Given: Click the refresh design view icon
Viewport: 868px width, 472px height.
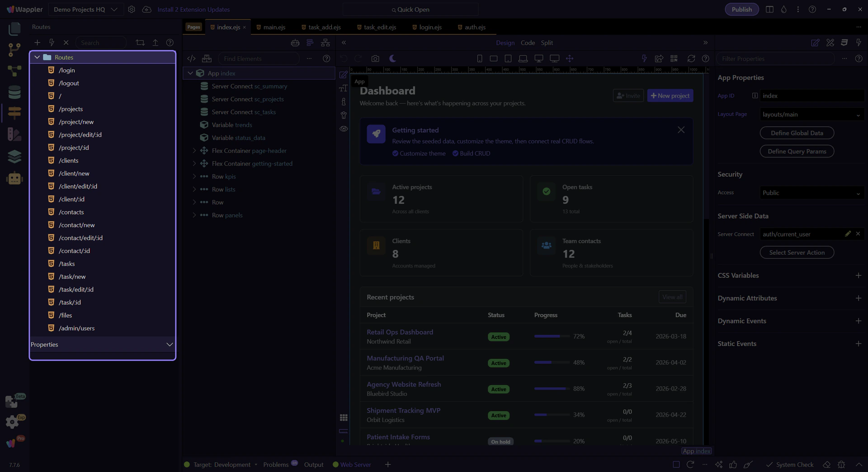Looking at the screenshot, I should pyautogui.click(x=691, y=59).
